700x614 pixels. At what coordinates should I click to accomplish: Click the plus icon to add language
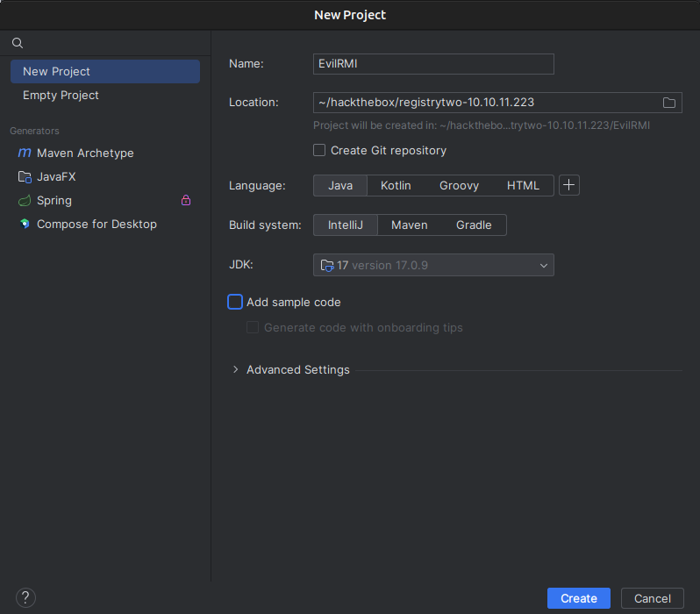569,185
